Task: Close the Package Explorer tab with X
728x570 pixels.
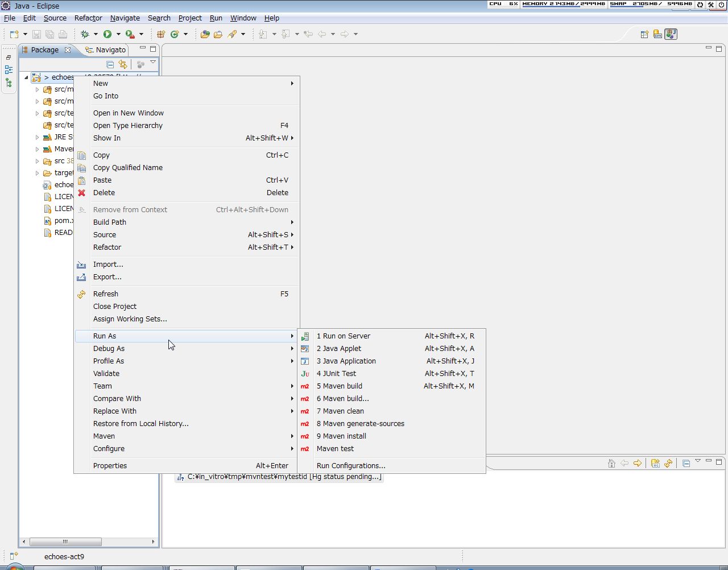Action: click(x=68, y=50)
